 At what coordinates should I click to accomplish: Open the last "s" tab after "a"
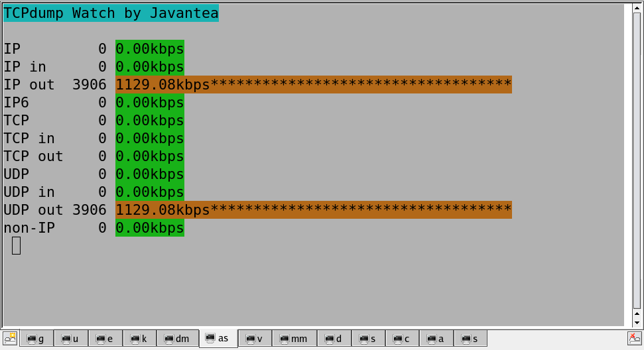[471, 339]
